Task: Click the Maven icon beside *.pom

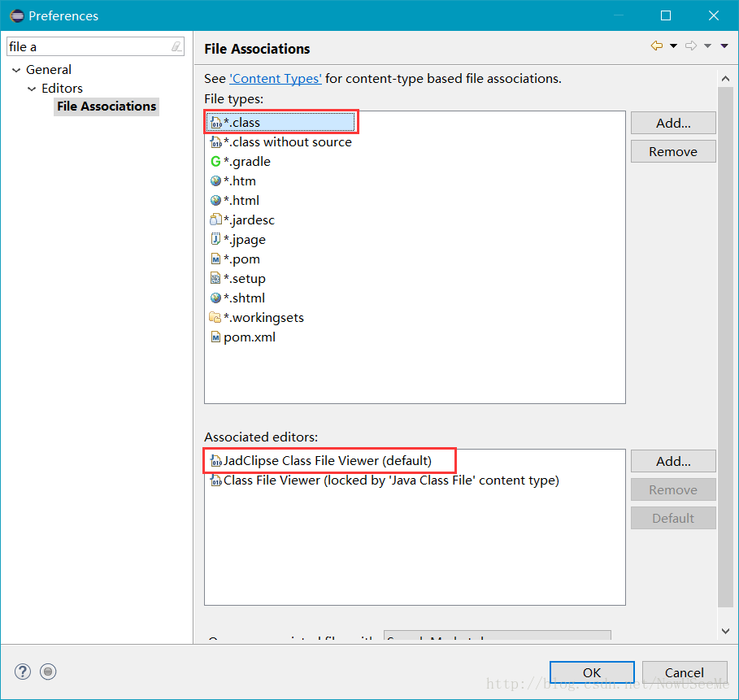Action: (215, 259)
